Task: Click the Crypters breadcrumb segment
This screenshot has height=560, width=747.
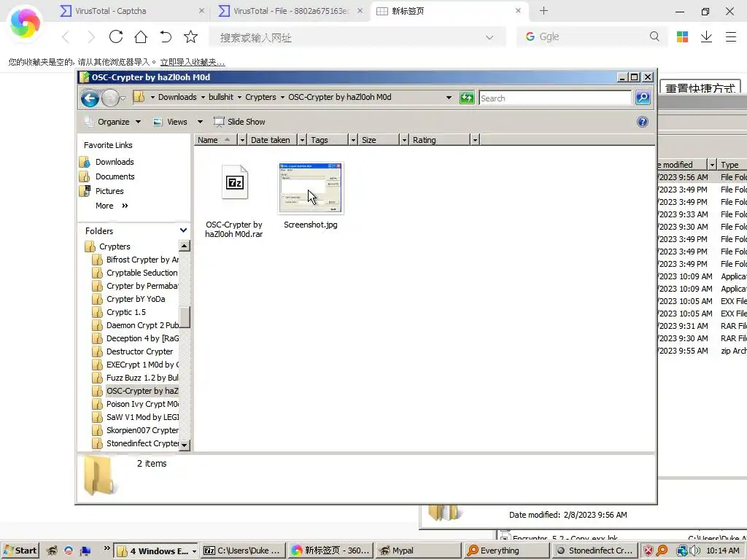Action: (x=260, y=97)
